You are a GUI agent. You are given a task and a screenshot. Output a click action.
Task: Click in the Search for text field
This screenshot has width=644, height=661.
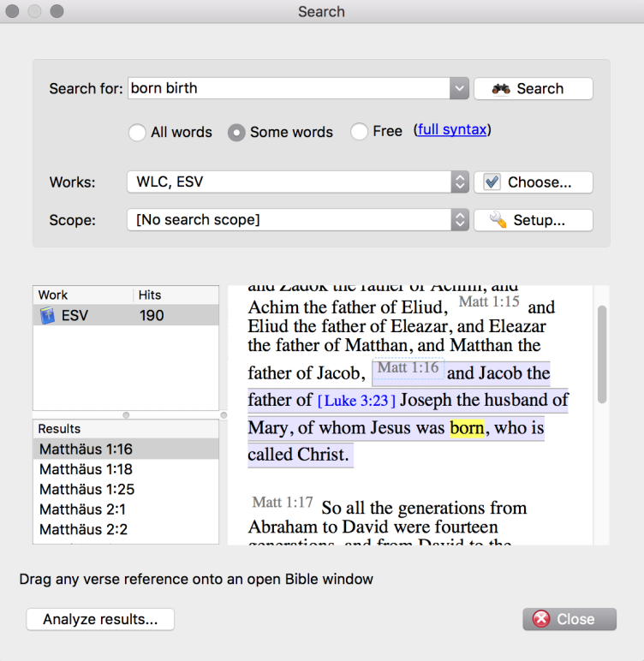coord(288,89)
